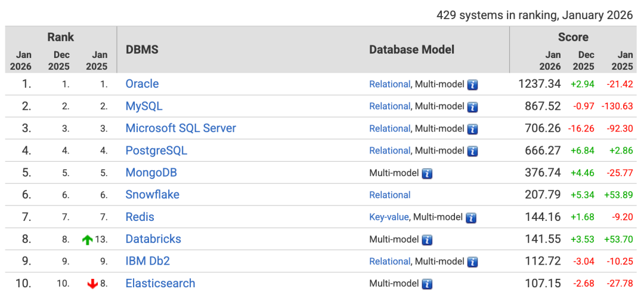
Task: Click the Relational link in Snowflake row
Action: click(390, 195)
